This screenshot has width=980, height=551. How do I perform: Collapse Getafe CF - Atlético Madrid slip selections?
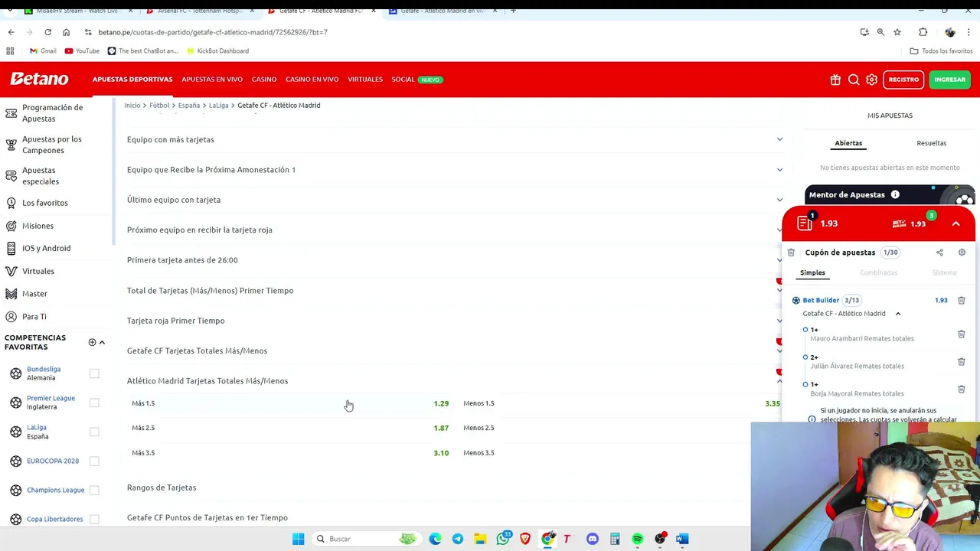(x=898, y=314)
